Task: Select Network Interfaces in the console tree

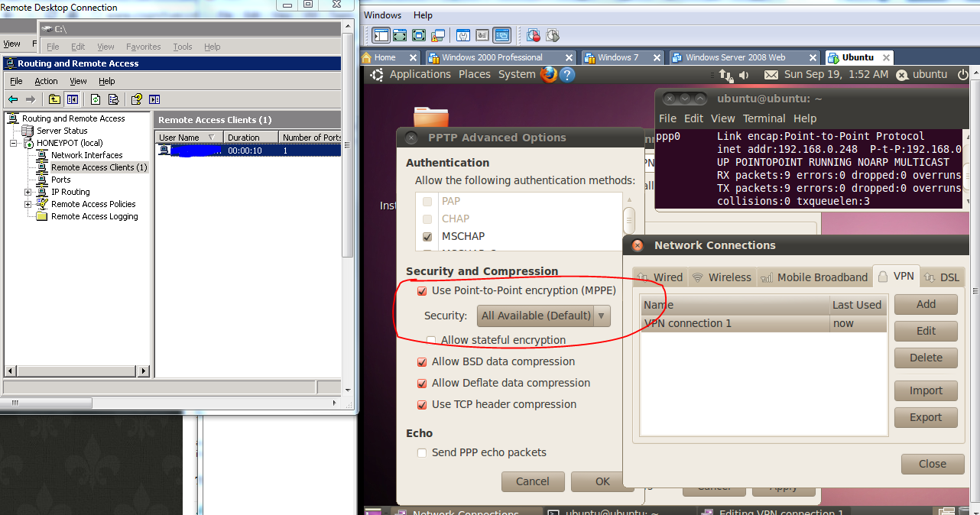Action: click(x=86, y=155)
